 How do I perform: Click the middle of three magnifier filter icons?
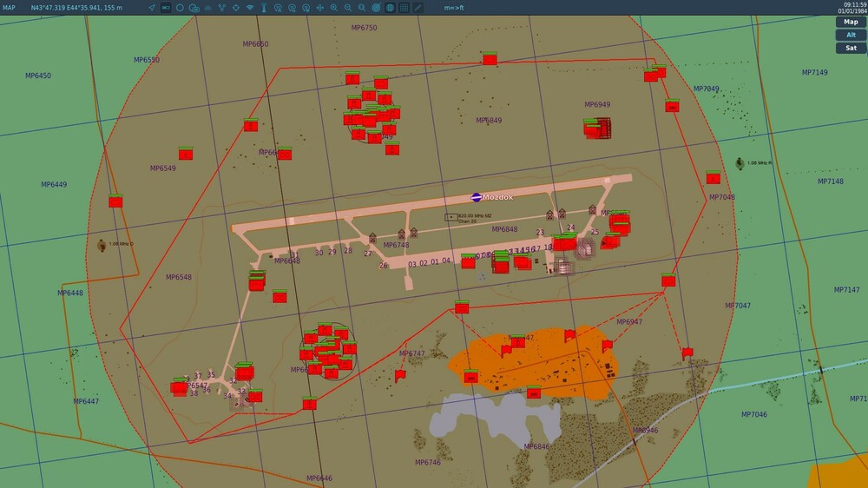point(292,8)
